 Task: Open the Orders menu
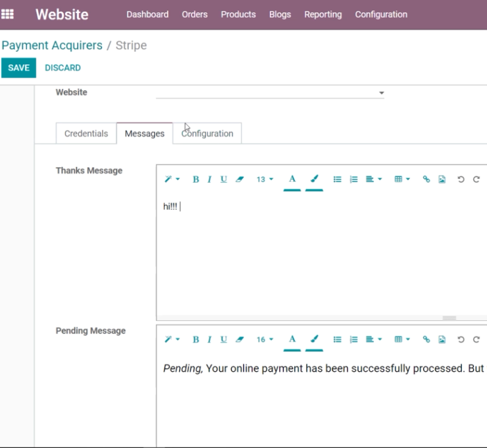point(195,14)
